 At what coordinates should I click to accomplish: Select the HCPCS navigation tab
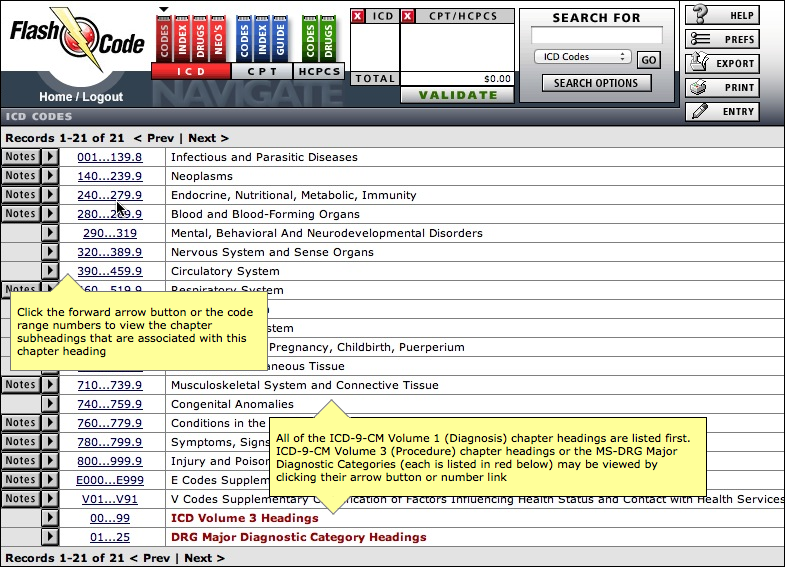(319, 72)
